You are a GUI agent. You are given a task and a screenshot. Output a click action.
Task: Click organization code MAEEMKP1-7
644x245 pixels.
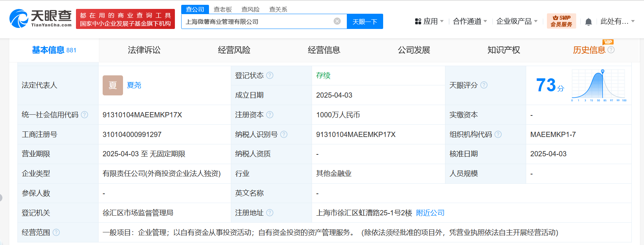[x=553, y=134]
